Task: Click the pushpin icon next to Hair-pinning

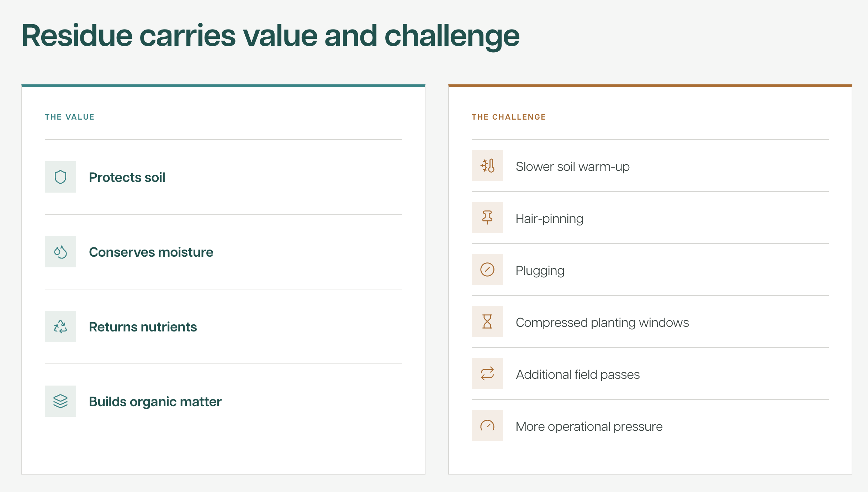Action: tap(487, 218)
